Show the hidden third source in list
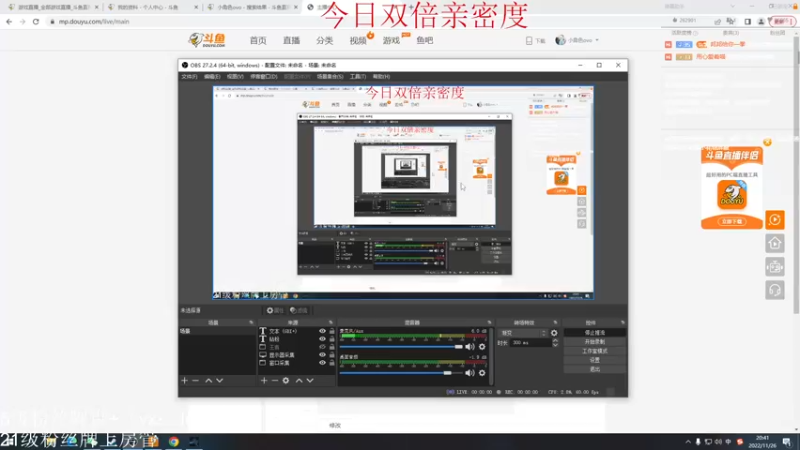800x450 pixels. 322,347
